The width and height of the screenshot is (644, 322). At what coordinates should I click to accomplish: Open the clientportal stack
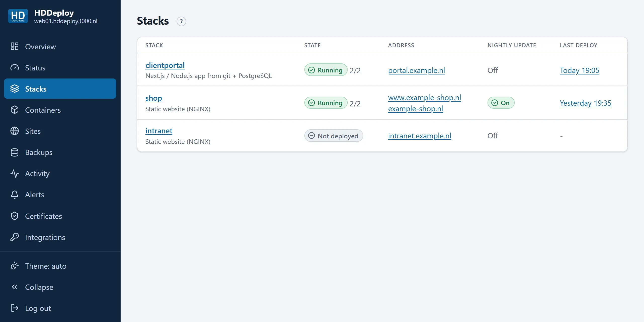pyautogui.click(x=165, y=65)
